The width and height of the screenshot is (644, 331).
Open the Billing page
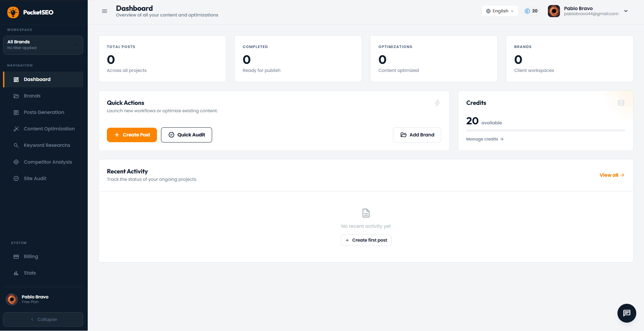(31, 256)
